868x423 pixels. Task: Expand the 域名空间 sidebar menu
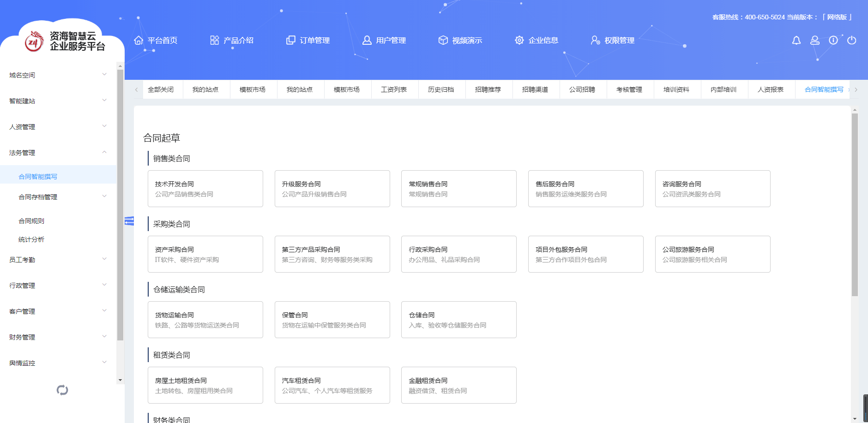(x=58, y=75)
